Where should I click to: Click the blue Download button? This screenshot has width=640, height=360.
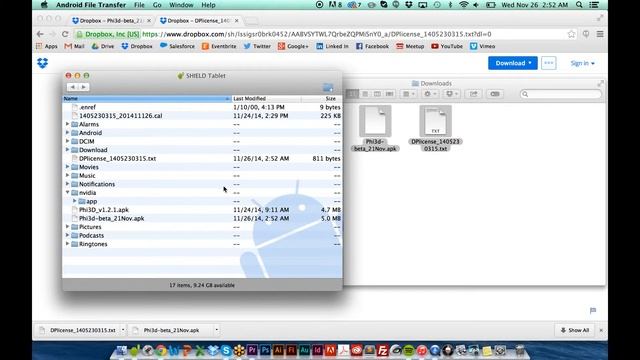pos(513,63)
